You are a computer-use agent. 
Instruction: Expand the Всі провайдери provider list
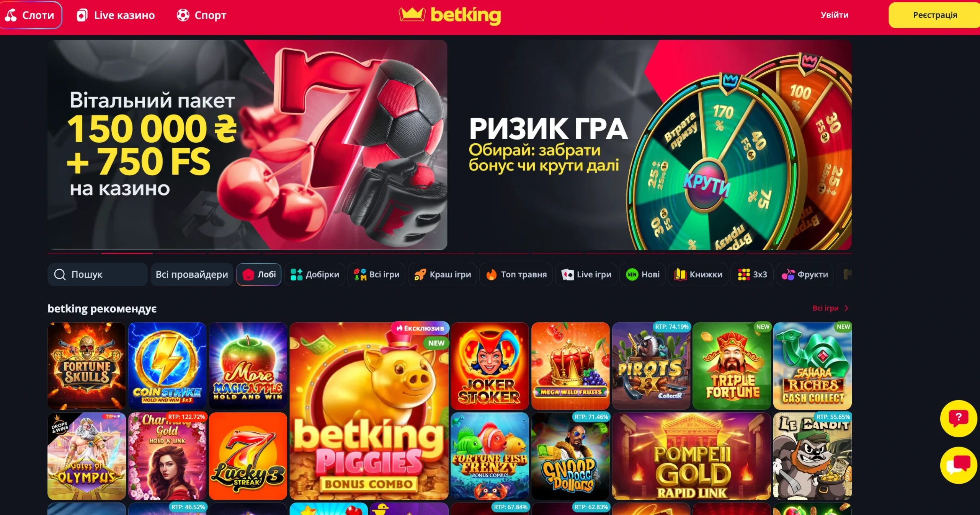[x=192, y=274]
